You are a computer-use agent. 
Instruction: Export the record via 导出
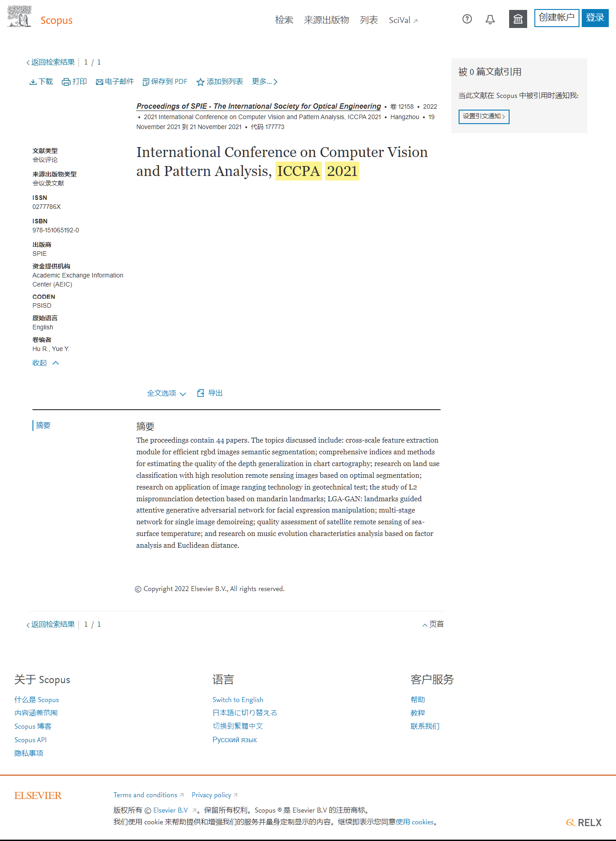tap(210, 393)
